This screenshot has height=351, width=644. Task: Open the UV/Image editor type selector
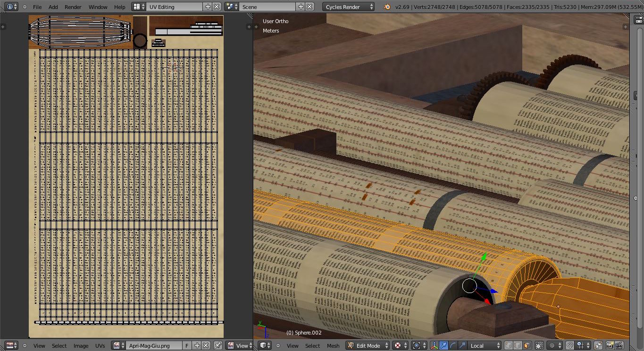[x=12, y=345]
